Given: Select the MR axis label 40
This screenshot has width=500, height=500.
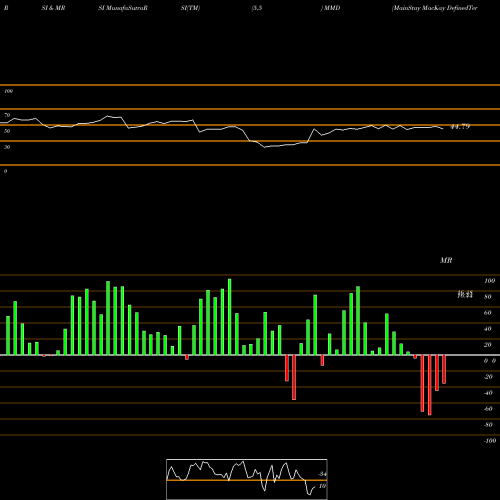Looking at the screenshot, I should point(487,329).
